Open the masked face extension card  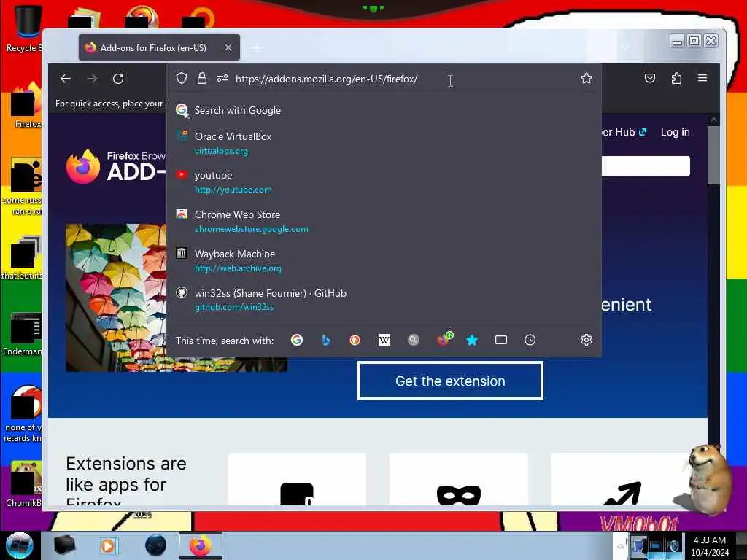coord(458,478)
